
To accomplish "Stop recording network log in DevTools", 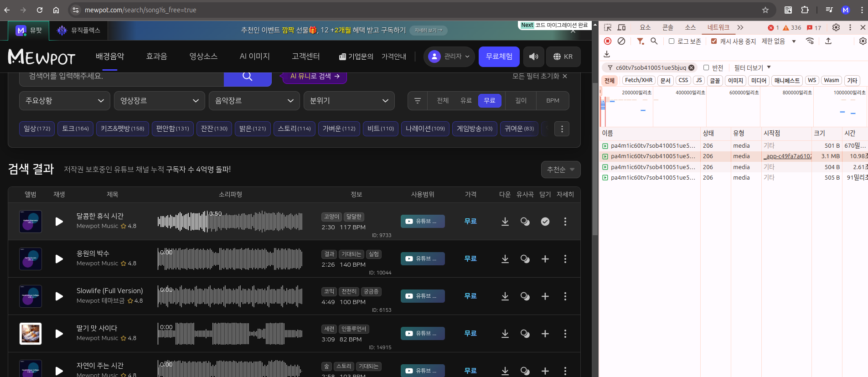I will point(608,41).
